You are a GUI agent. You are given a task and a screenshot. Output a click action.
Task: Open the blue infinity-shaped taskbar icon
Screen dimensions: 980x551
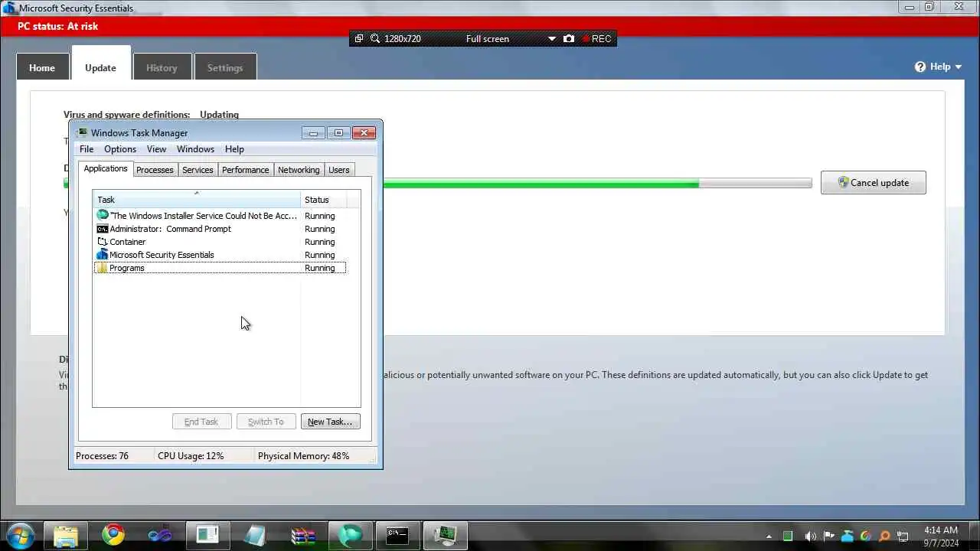pyautogui.click(x=161, y=535)
